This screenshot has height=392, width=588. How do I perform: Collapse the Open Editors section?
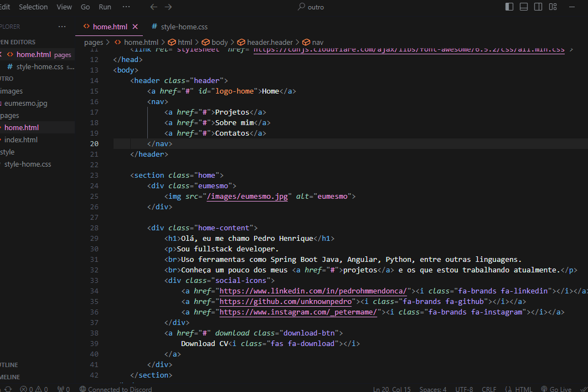point(18,42)
